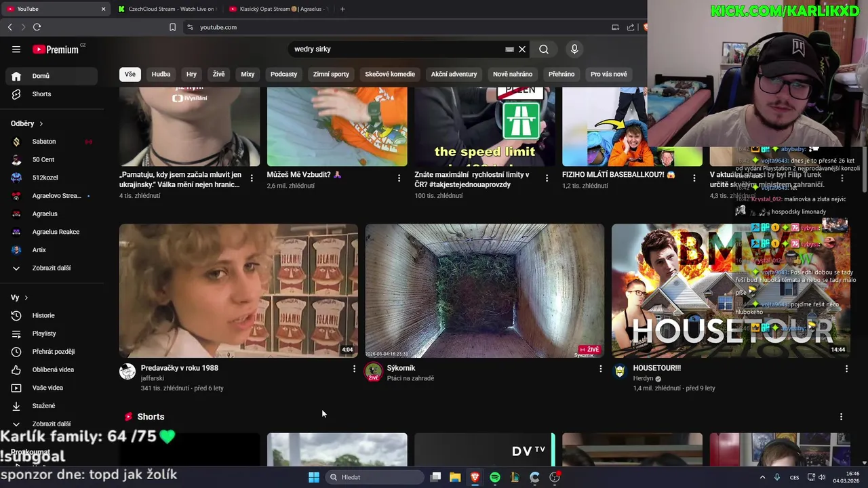This screenshot has height=488, width=868.
Task: Open options menu for Sýkorník video
Action: click(600, 369)
